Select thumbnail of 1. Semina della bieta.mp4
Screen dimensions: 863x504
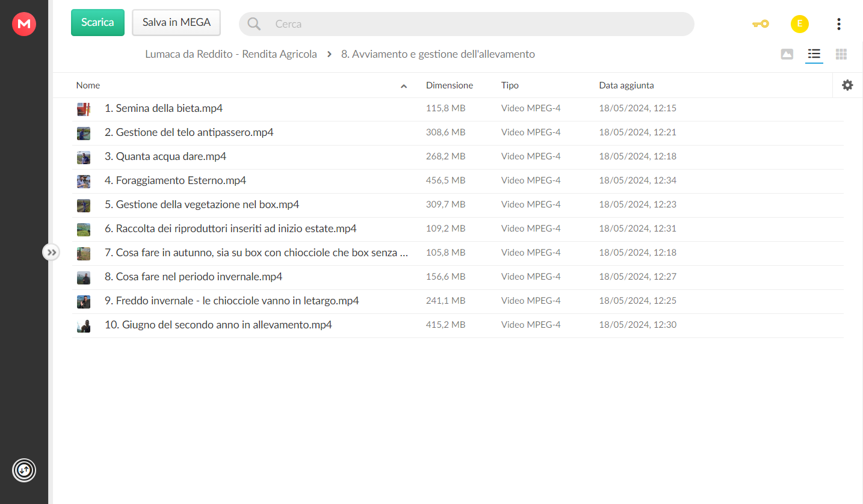click(x=84, y=109)
